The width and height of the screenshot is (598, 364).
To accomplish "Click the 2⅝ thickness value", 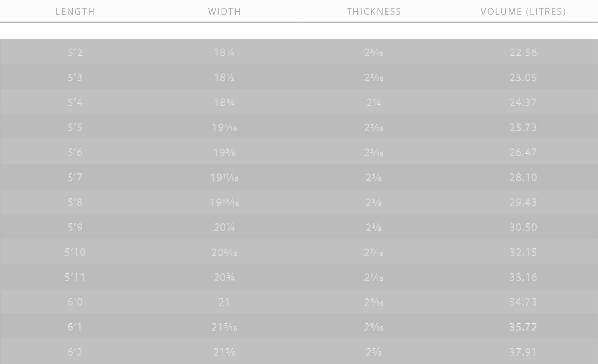I will coord(374,352).
